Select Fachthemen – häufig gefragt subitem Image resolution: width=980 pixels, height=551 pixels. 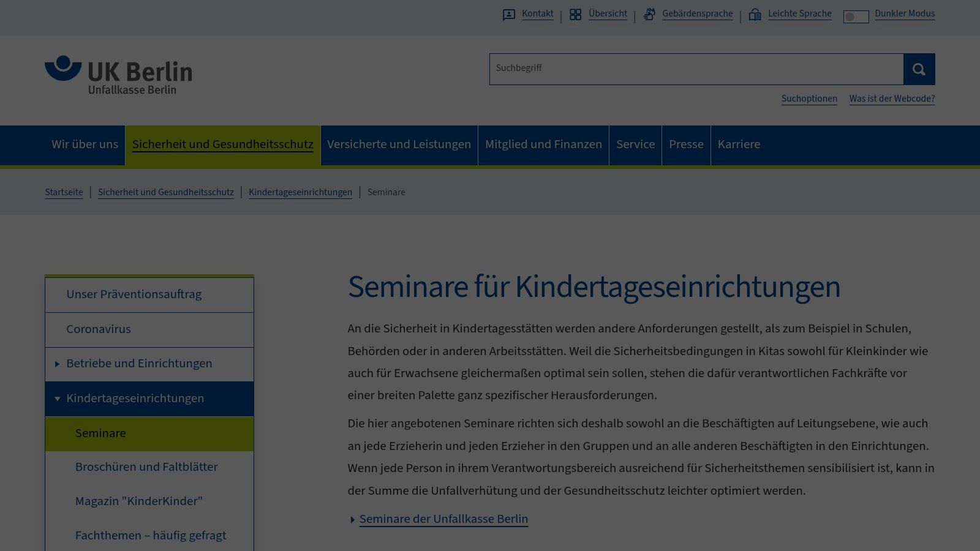pyautogui.click(x=149, y=536)
